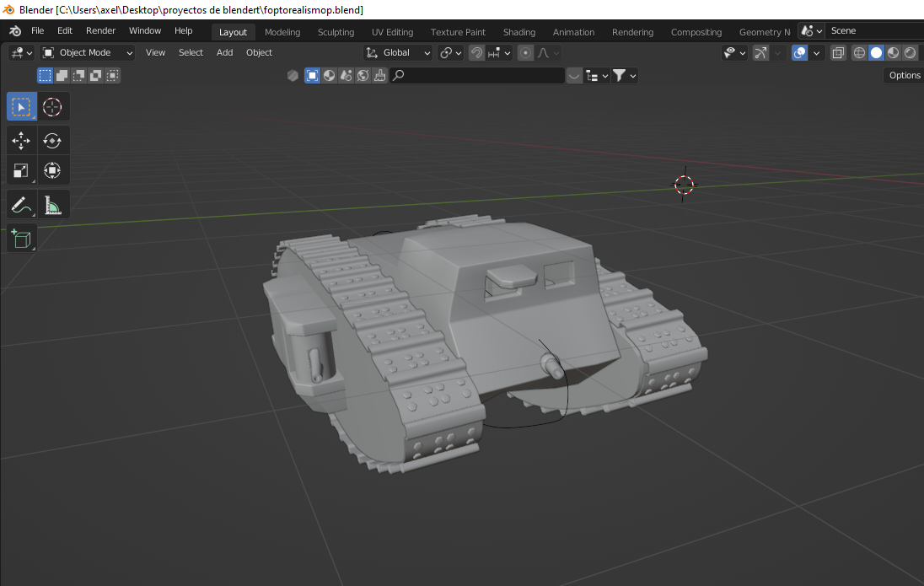Set selection mode to Subtract
The image size is (924, 586).
pos(79,75)
